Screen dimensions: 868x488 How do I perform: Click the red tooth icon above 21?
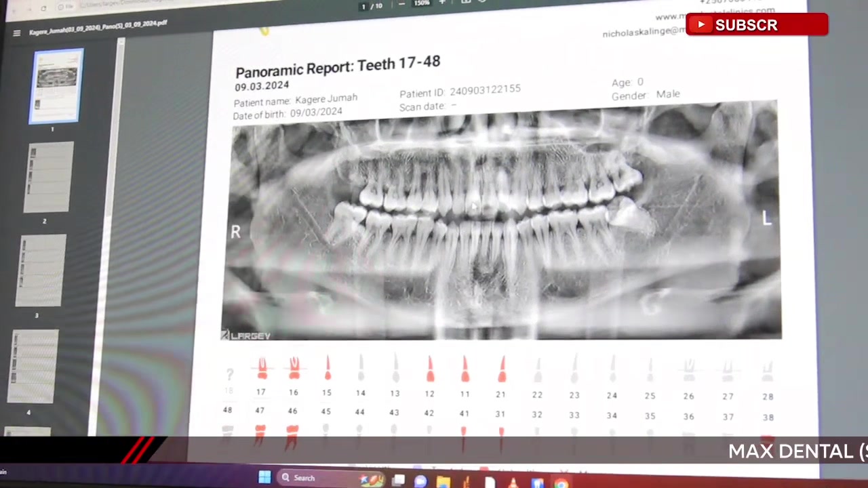click(502, 370)
